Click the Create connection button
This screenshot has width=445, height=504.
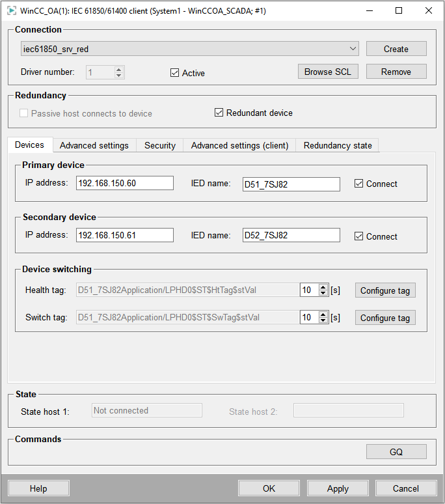[396, 49]
